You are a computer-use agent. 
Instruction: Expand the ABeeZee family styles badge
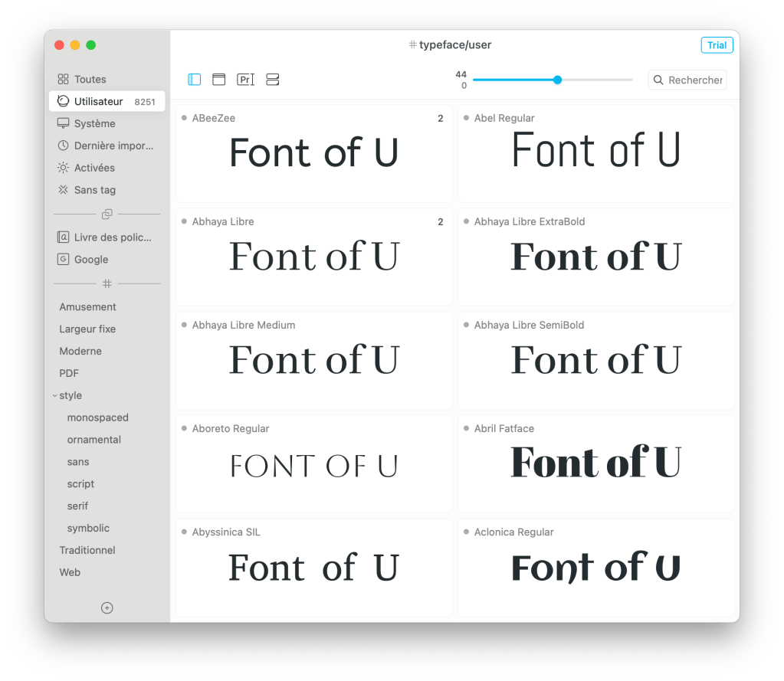point(440,118)
